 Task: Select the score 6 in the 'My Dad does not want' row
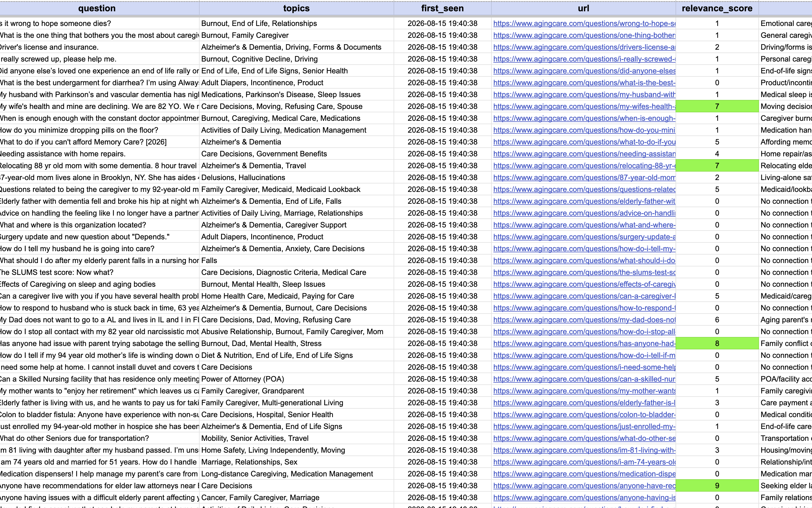[x=717, y=320]
